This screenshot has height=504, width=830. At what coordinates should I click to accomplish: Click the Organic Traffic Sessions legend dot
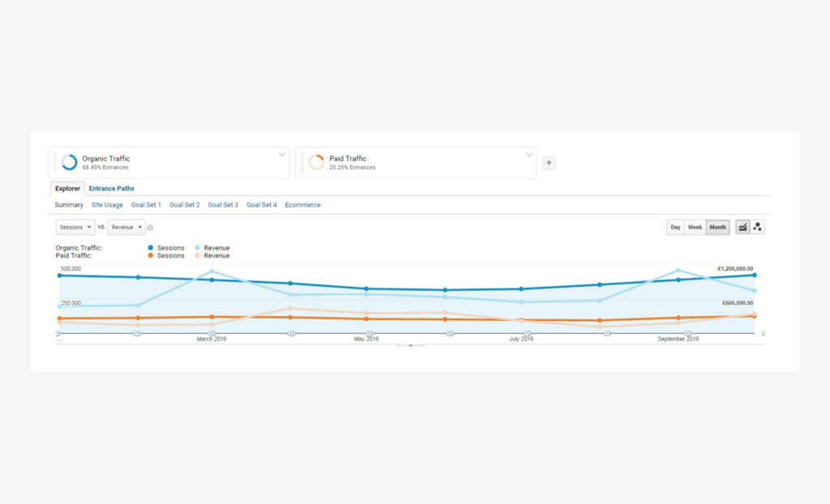151,248
